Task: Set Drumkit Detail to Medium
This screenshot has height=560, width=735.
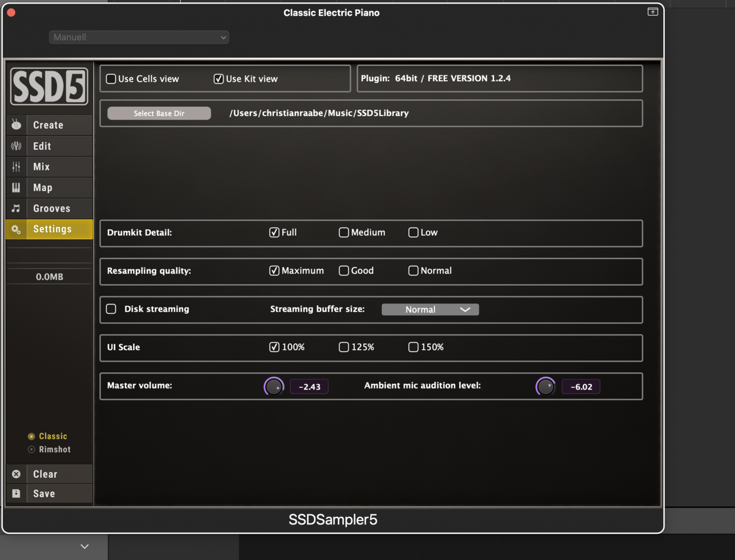Action: tap(344, 232)
